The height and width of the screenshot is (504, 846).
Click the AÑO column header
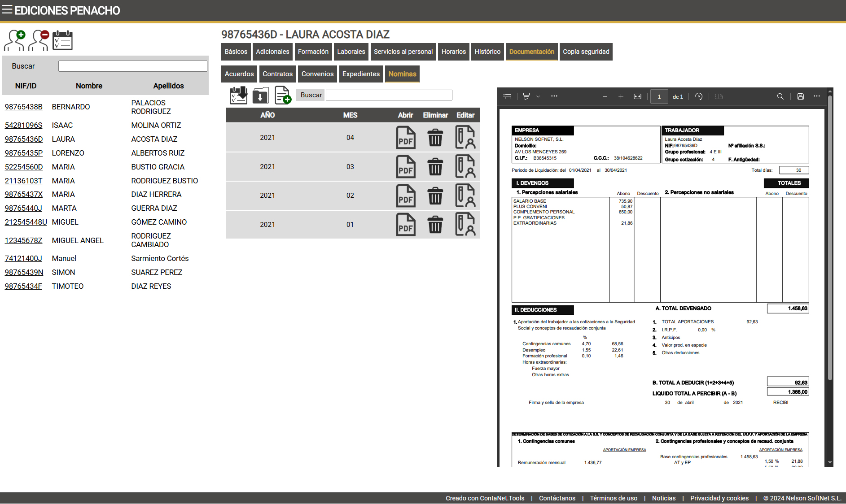click(x=267, y=115)
